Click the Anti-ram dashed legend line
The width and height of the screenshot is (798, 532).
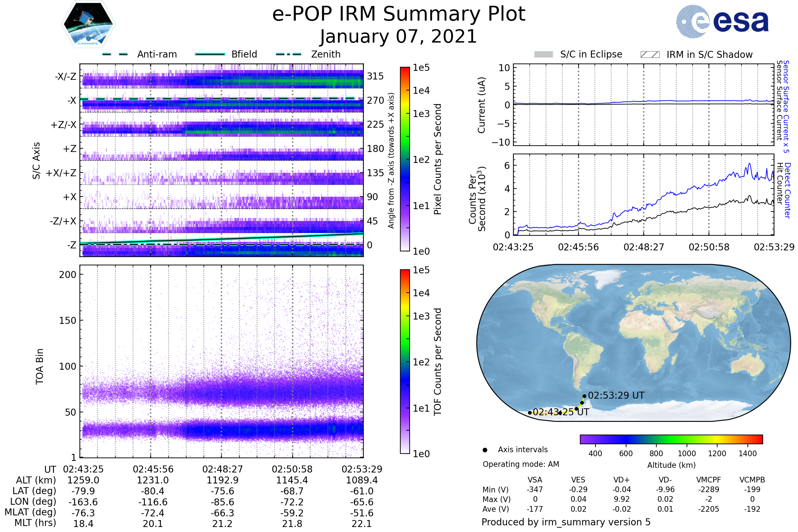tap(115, 54)
